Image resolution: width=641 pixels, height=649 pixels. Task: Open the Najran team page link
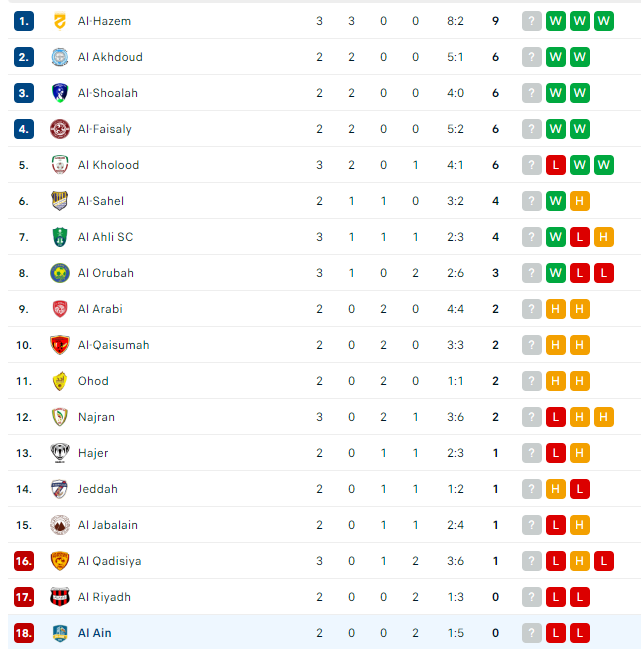(96, 417)
